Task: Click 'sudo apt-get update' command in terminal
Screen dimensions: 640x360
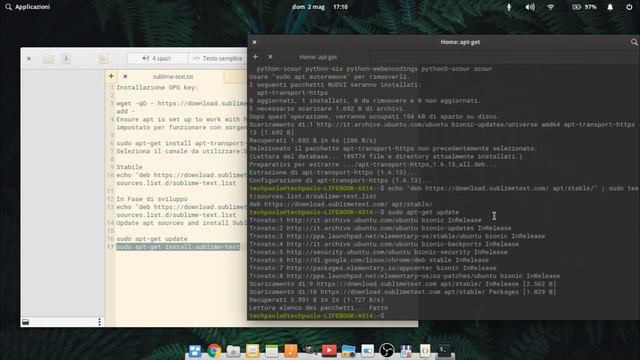Action: [x=423, y=212]
